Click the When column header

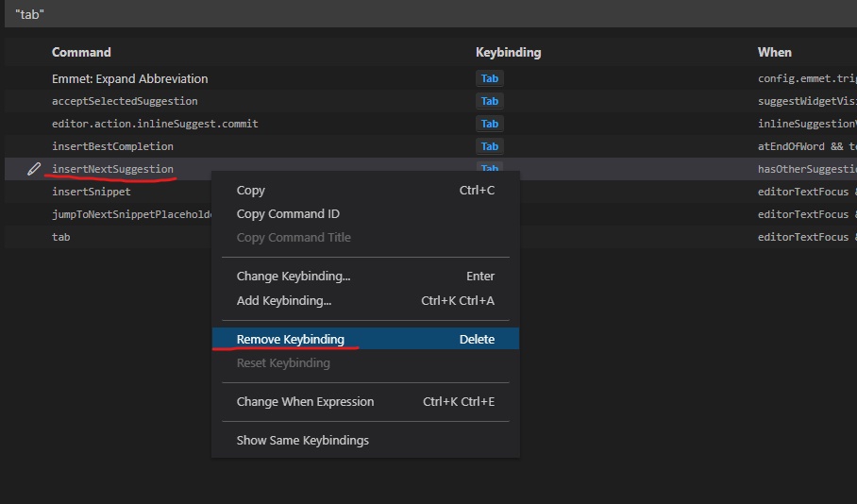point(775,53)
